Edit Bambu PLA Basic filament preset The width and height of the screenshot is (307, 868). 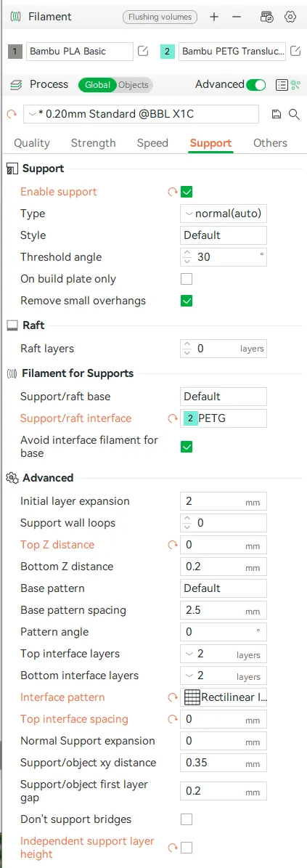point(143,52)
